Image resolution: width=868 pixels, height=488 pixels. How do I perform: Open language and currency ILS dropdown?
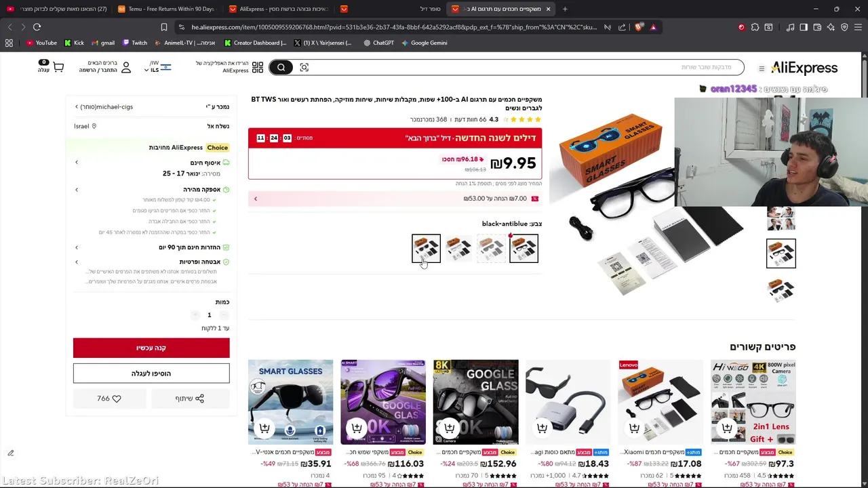(x=158, y=66)
